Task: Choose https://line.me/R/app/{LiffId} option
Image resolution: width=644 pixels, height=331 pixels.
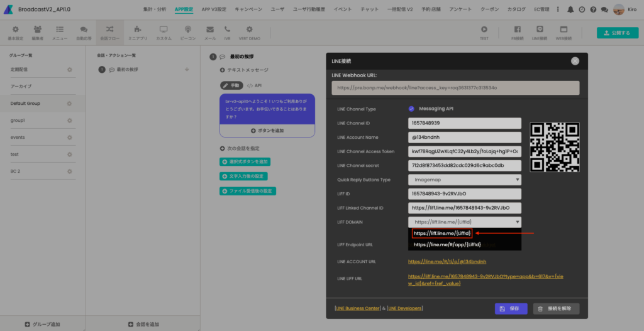Action: click(x=447, y=244)
